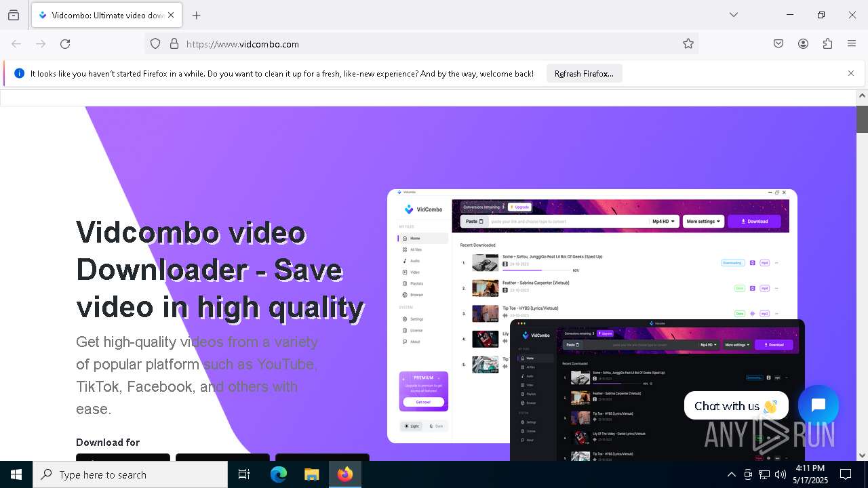868x488 pixels.
Task: Click the Refresh Firefox button
Action: (584, 74)
